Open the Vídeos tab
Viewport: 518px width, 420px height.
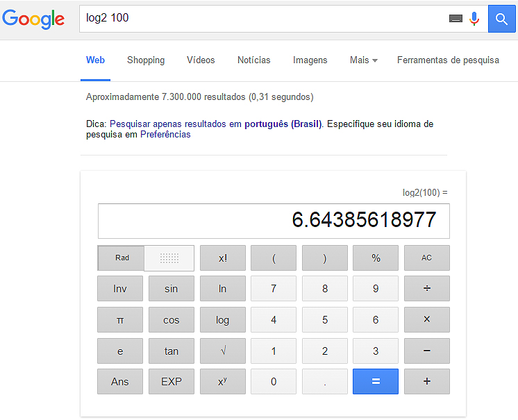coord(201,60)
